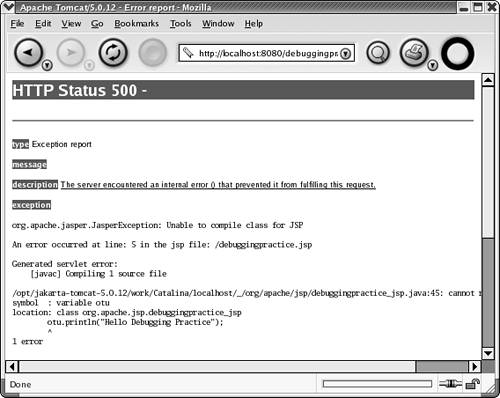Click the horizontal scrollbar right arrow
Viewport: 500px width, 398px height.
click(474, 367)
